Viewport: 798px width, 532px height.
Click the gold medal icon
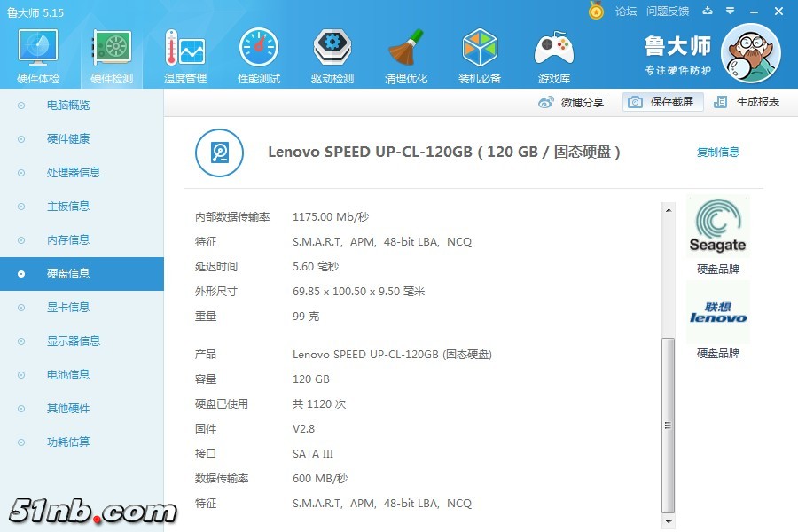tap(596, 11)
